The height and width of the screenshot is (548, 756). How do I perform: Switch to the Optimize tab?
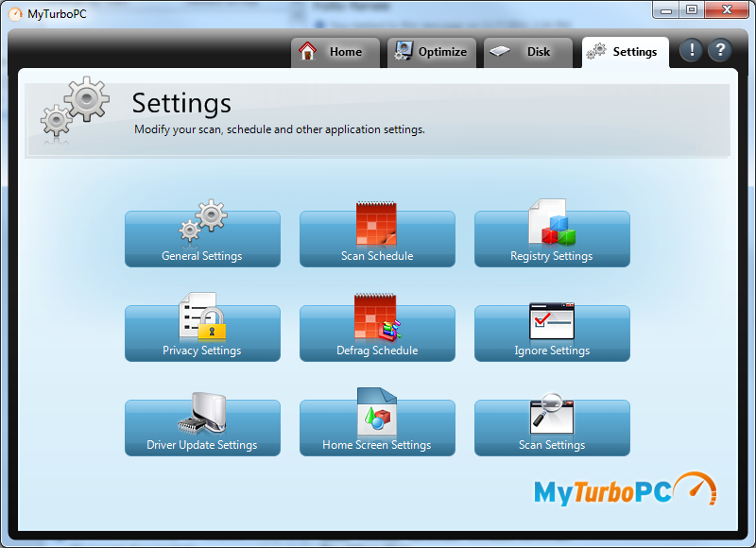(432, 52)
